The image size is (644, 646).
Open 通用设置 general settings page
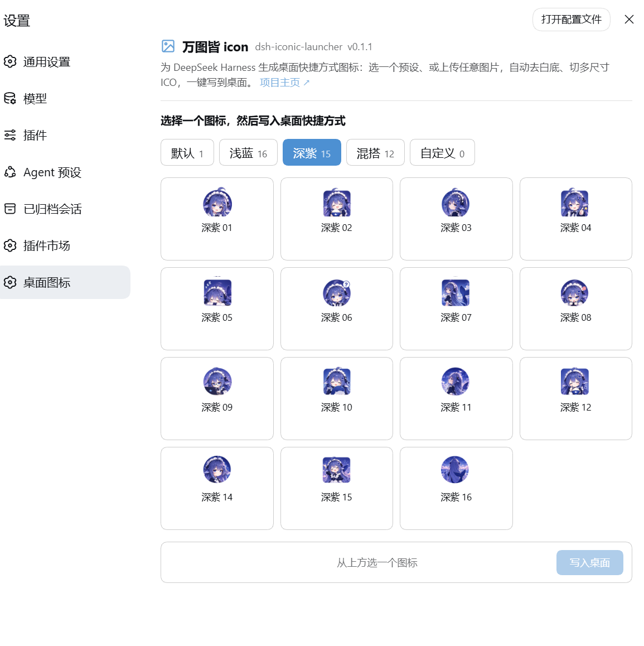click(65, 62)
